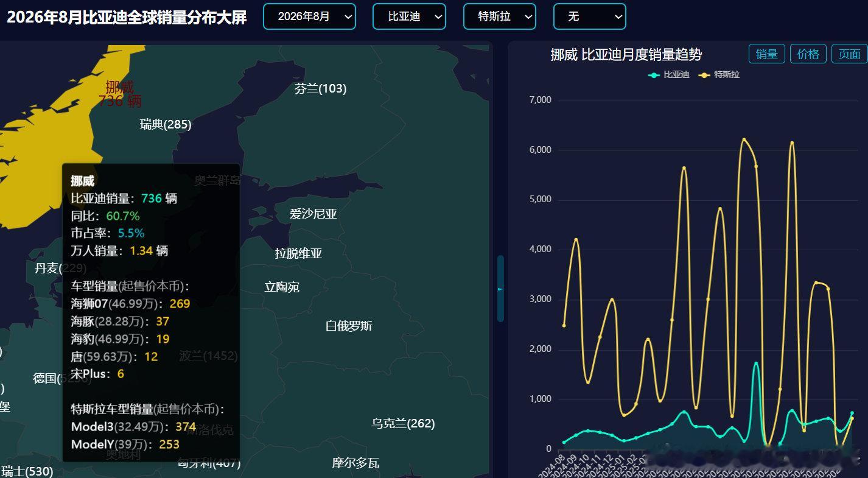Click the 宋Plus sales row in tooltip
Image resolution: width=868 pixels, height=478 pixels.
(97, 374)
